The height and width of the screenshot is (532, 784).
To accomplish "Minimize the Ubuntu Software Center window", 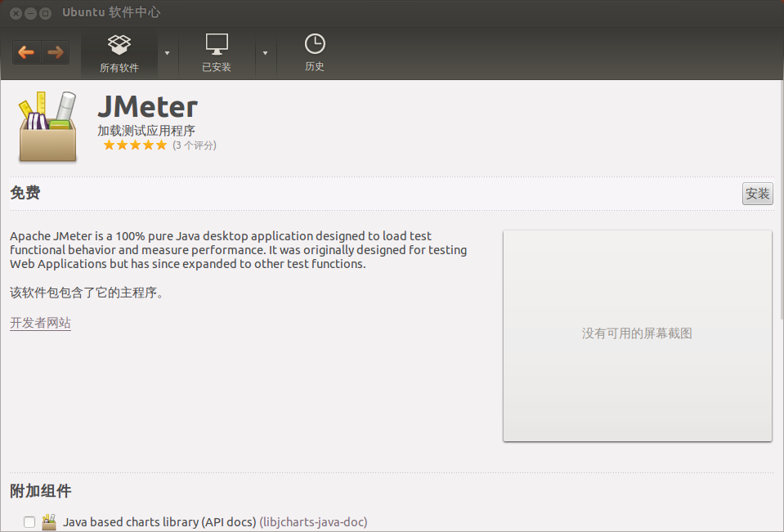I will pos(30,14).
